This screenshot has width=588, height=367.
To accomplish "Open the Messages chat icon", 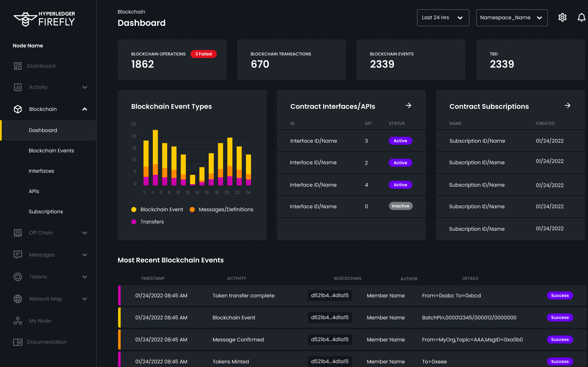I will click(x=18, y=255).
